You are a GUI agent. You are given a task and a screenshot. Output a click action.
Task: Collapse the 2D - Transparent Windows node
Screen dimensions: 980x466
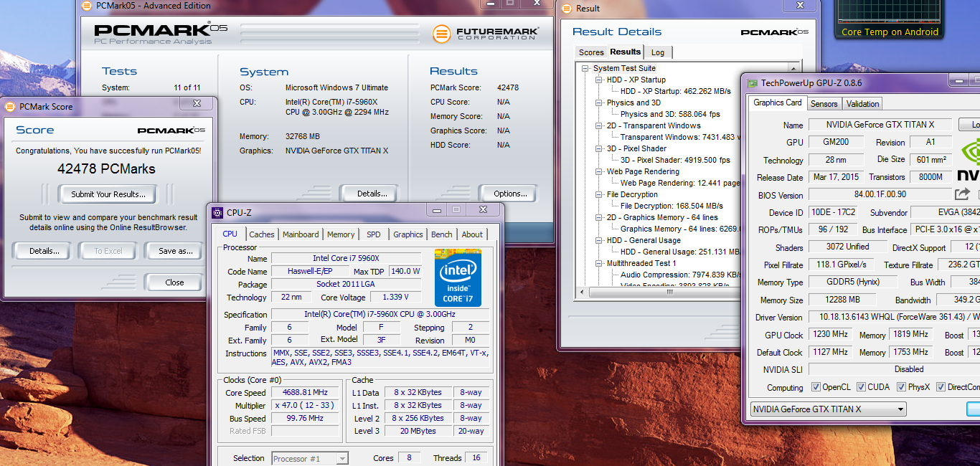point(599,125)
